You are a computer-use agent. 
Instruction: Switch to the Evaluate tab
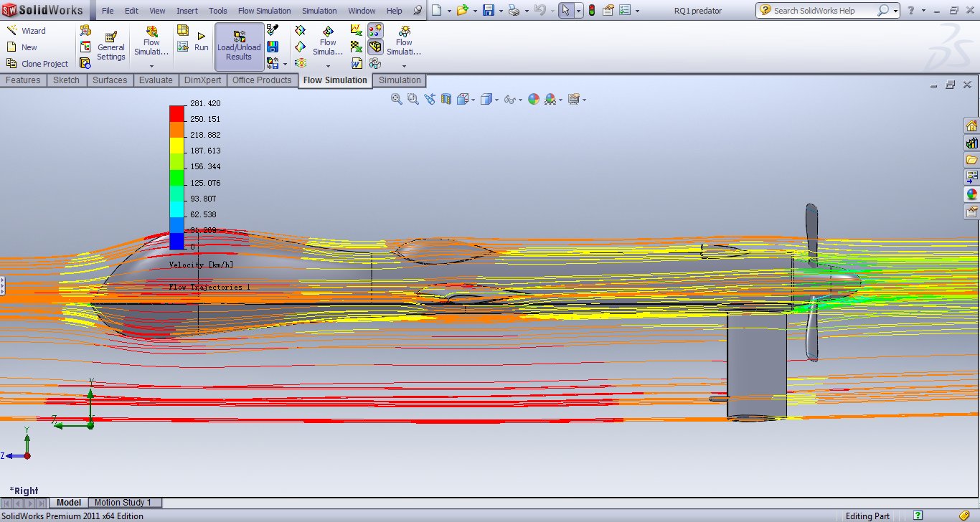click(156, 80)
